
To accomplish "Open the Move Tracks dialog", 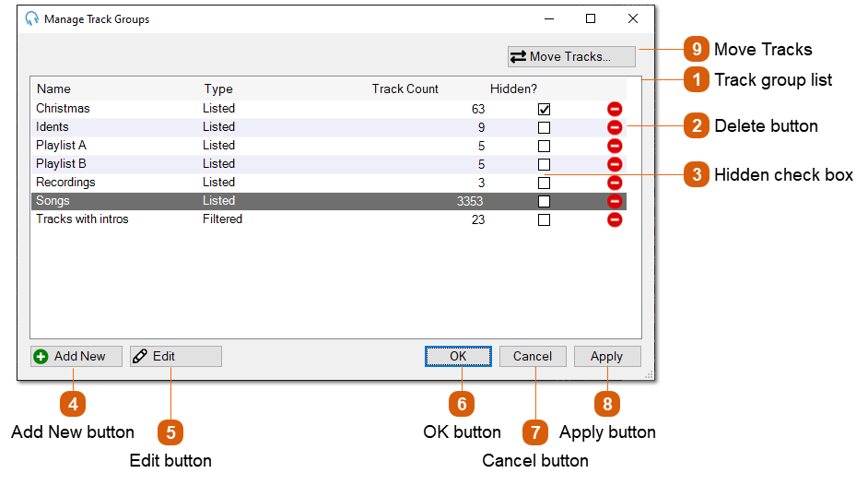I will pos(571,56).
